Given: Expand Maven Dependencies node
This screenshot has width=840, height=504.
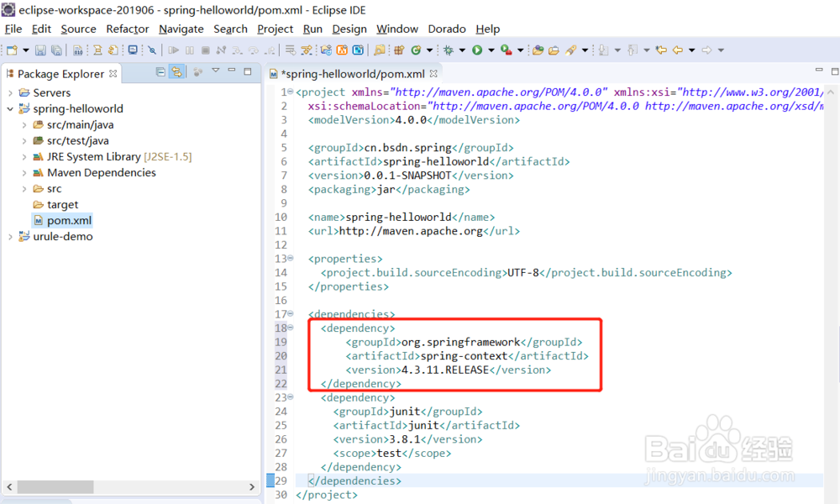Looking at the screenshot, I should (24, 173).
